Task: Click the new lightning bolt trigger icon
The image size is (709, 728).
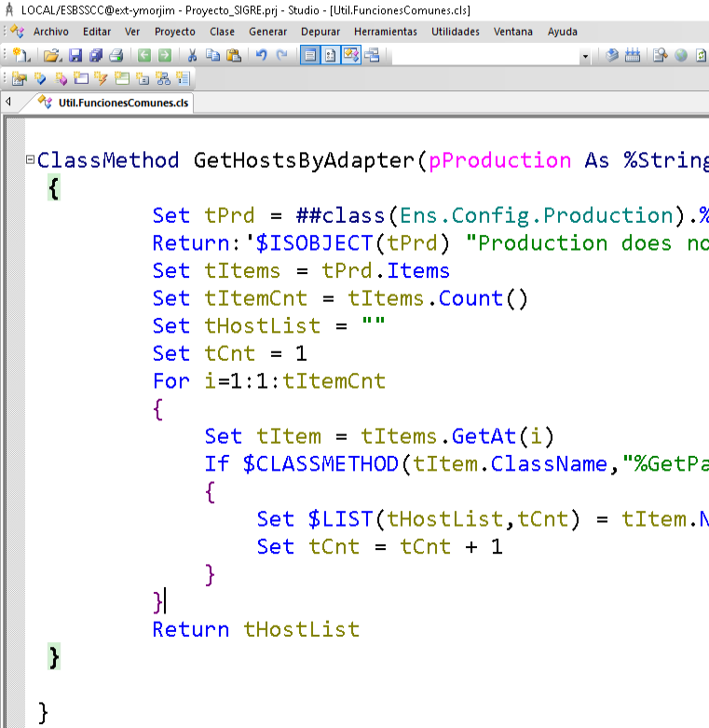Action: [101, 78]
